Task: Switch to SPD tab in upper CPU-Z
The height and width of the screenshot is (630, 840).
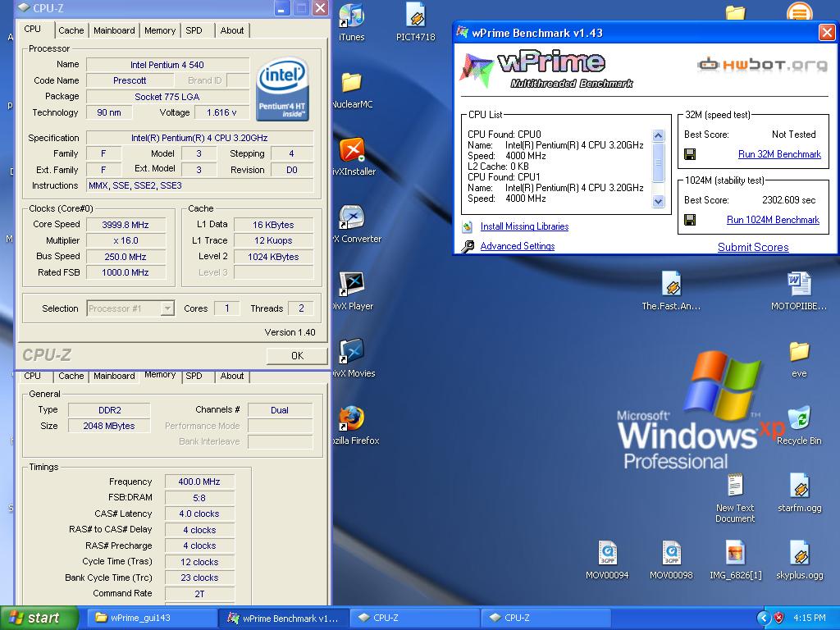Action: point(194,30)
